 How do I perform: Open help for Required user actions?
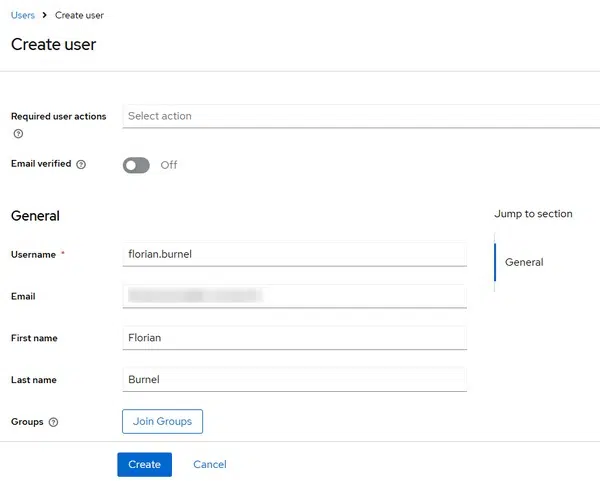click(18, 134)
